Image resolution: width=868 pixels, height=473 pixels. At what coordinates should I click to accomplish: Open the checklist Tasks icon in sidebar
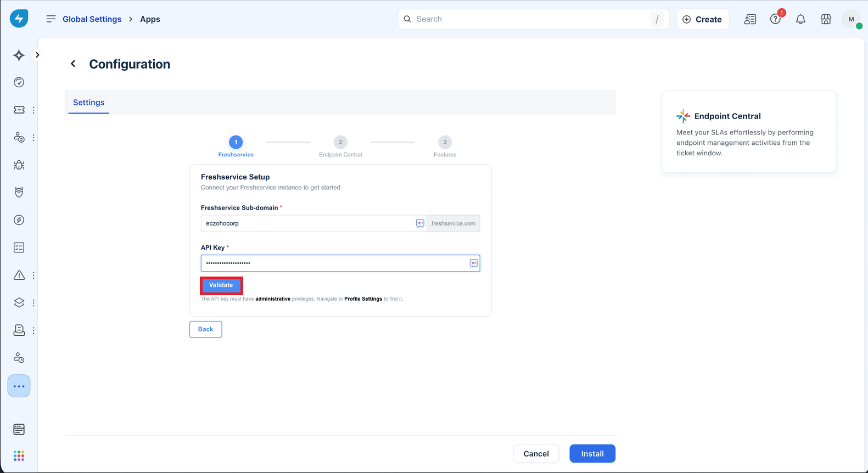point(19,247)
